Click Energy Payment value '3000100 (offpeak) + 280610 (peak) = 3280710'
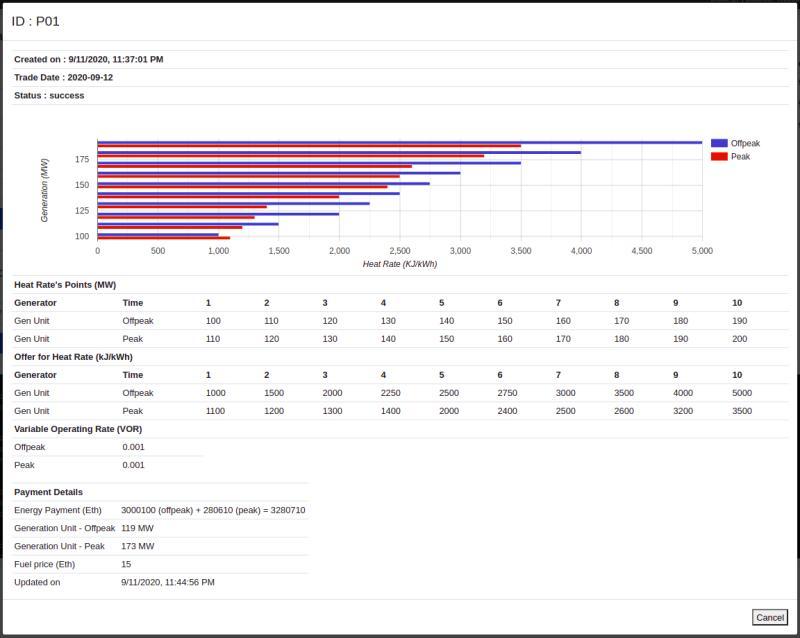The image size is (800, 638). (x=213, y=510)
